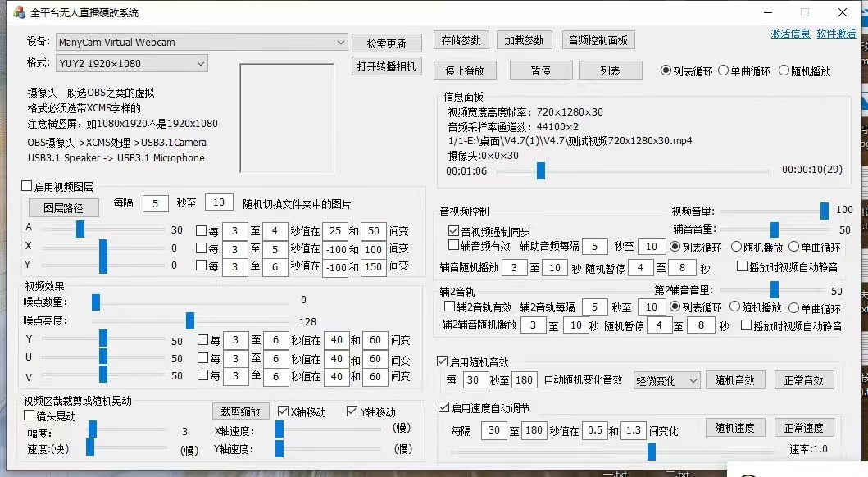Open the 列表 playlist button
The width and height of the screenshot is (868, 477).
pyautogui.click(x=610, y=70)
